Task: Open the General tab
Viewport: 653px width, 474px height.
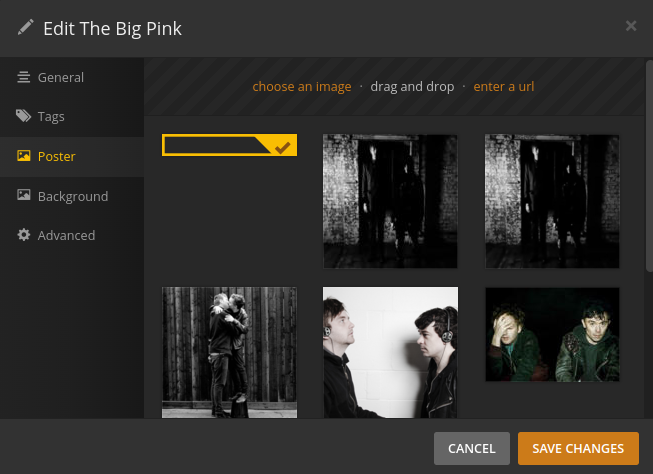Action: 72,77
